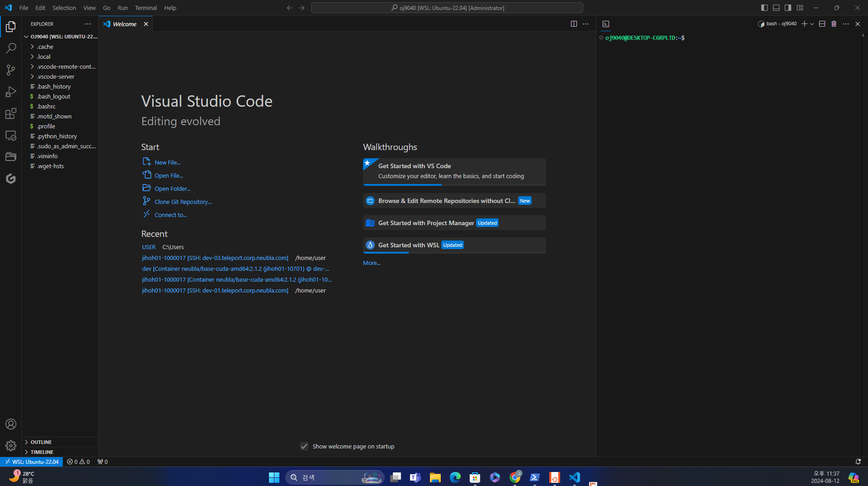Open Customize Layout icon in title bar
Image resolution: width=868 pixels, height=486 pixels.
[800, 8]
